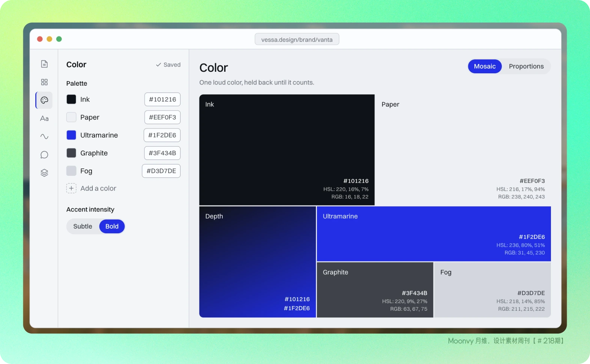Click the Palette section heading
This screenshot has height=364, width=590.
coord(77,83)
